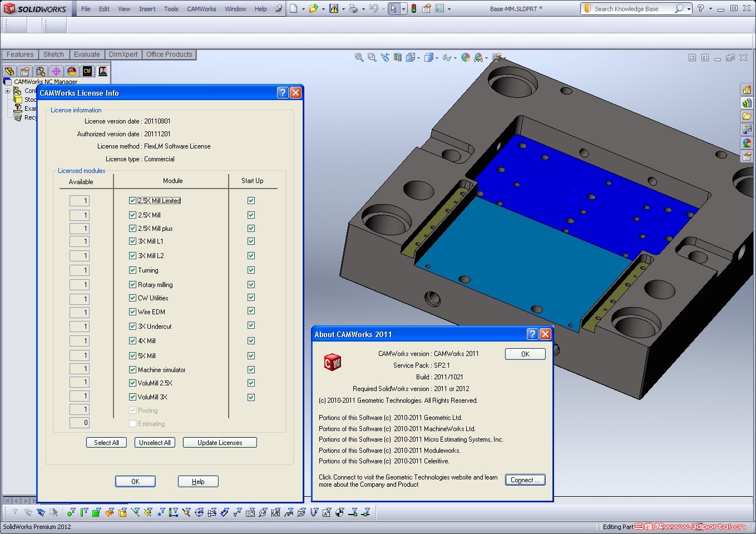
Task: Click OK in About CAMWorks 2011 dialog
Action: (525, 354)
